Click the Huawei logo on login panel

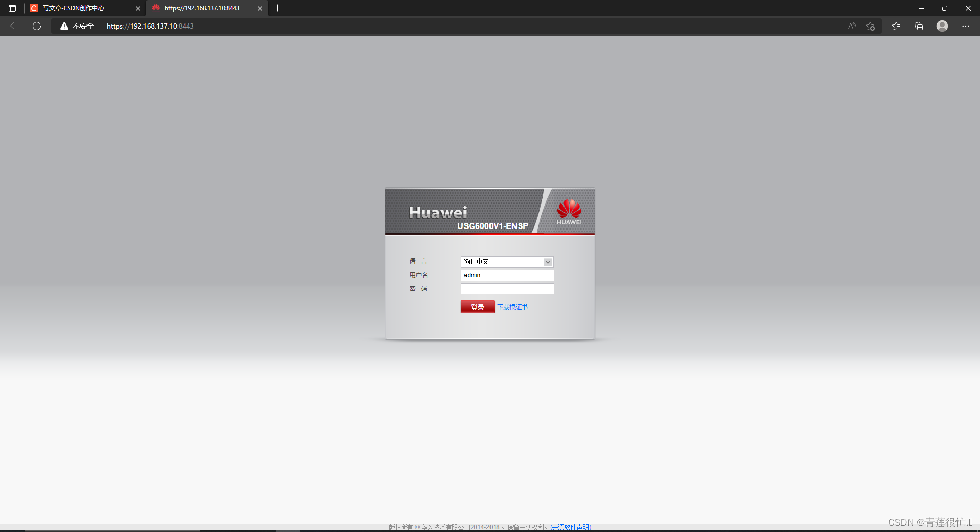click(x=569, y=212)
